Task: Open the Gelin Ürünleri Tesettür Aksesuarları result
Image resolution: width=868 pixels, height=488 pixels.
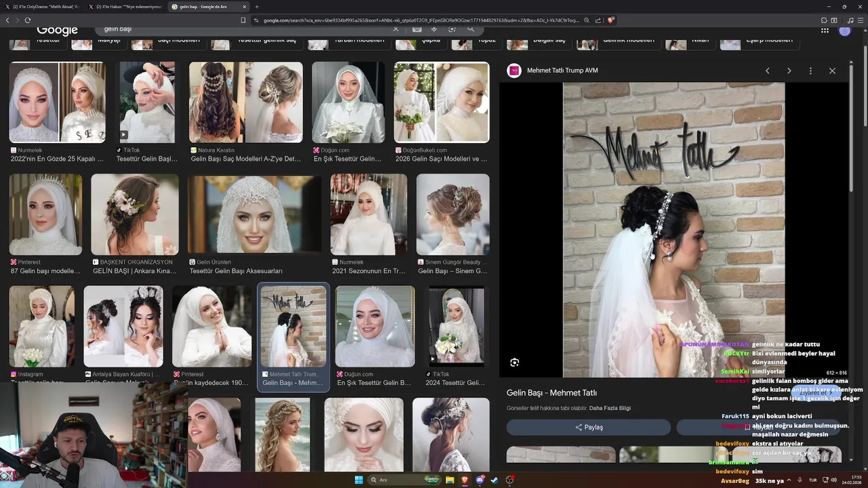Action: click(x=254, y=224)
